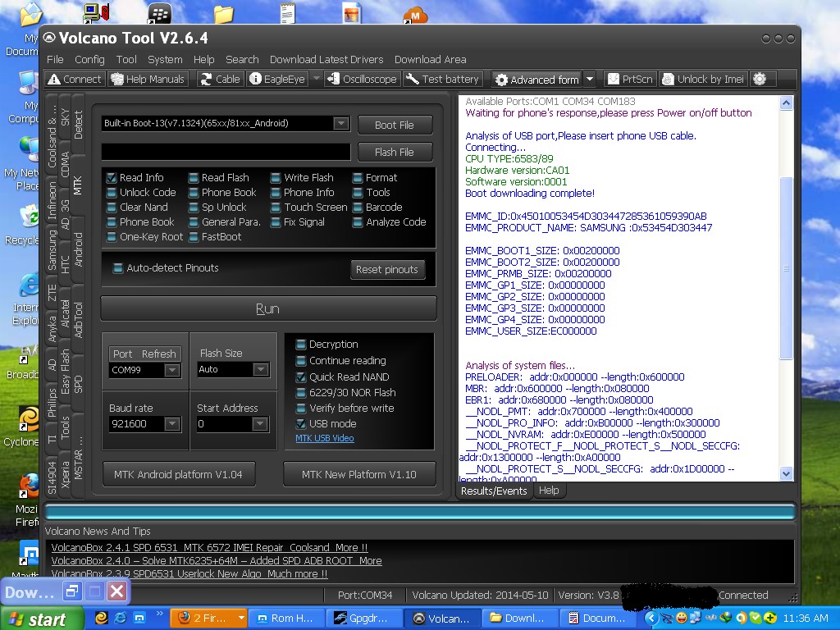Click the Cable toolbar icon
Image resolution: width=840 pixels, height=630 pixels.
[x=206, y=80]
